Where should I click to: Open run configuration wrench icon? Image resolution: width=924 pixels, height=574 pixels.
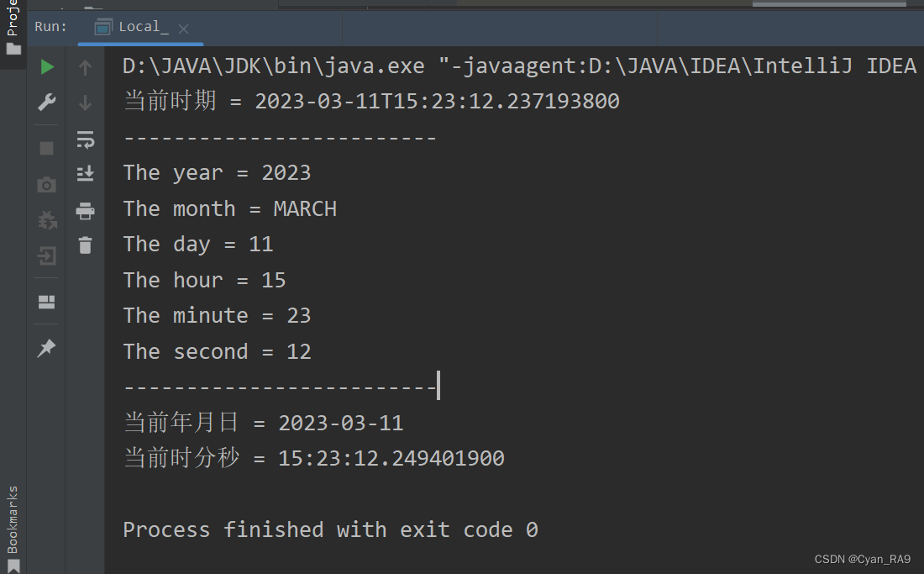pyautogui.click(x=46, y=103)
